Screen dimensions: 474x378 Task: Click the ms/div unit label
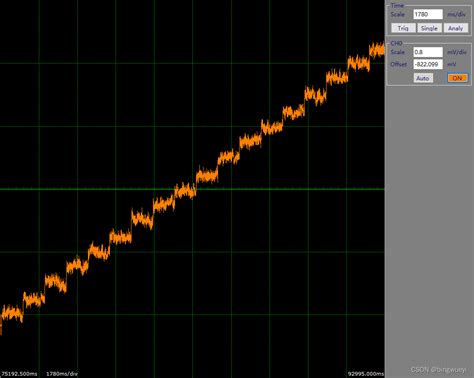coord(456,14)
